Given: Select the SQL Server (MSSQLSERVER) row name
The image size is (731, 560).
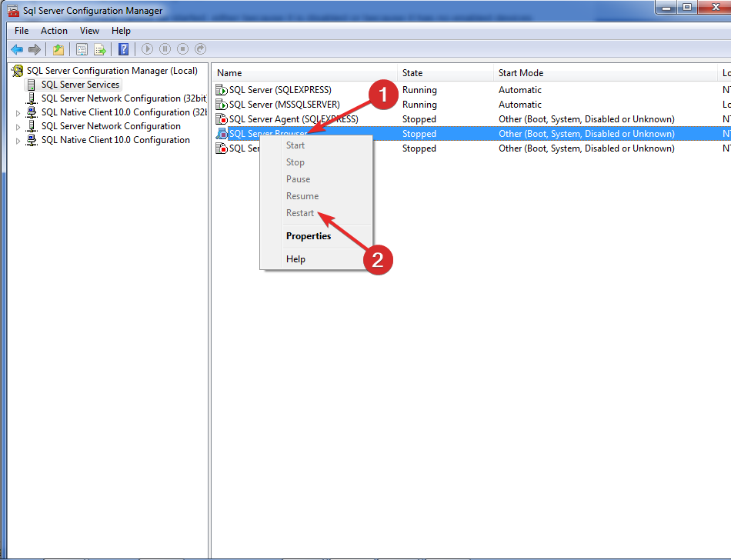Looking at the screenshot, I should coord(285,105).
